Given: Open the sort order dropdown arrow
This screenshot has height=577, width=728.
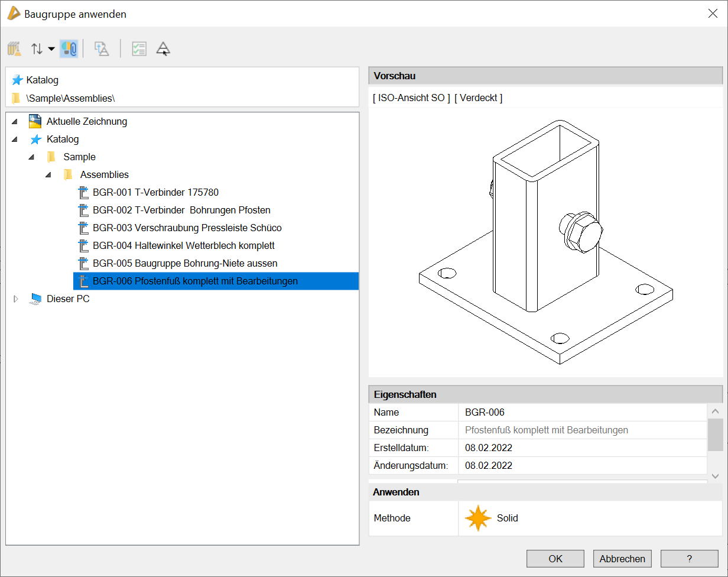Looking at the screenshot, I should pyautogui.click(x=51, y=49).
